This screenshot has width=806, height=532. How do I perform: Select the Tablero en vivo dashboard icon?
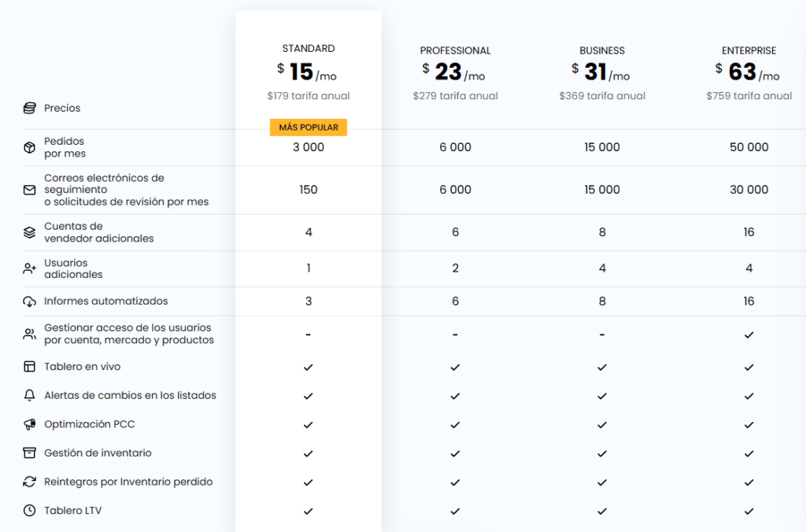click(29, 366)
